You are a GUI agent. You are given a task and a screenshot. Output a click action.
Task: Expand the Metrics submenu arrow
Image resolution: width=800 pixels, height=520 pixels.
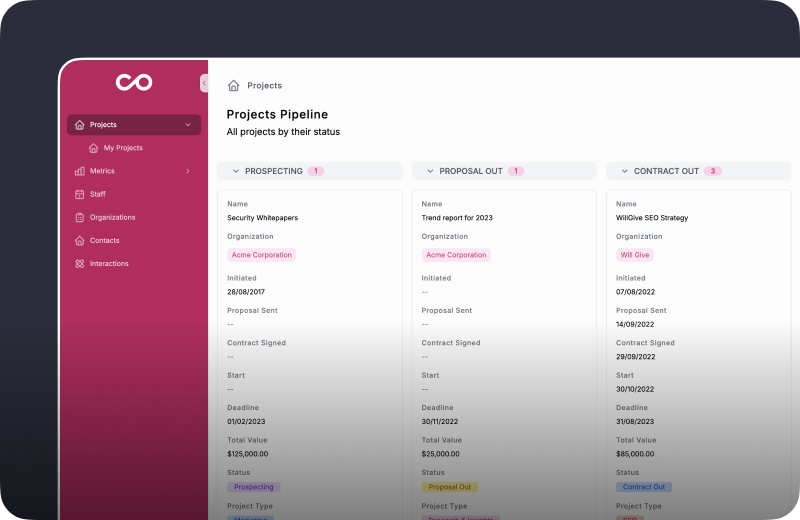[188, 171]
